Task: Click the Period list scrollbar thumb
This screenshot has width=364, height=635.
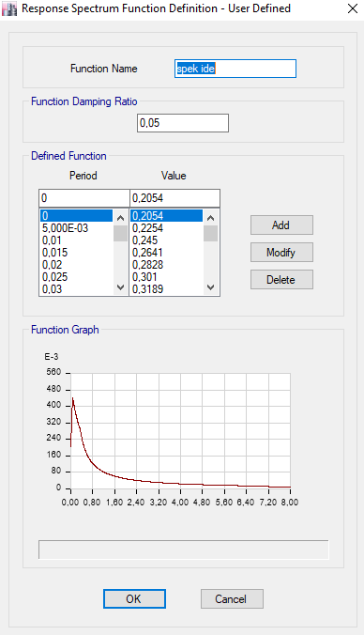Action: click(120, 233)
